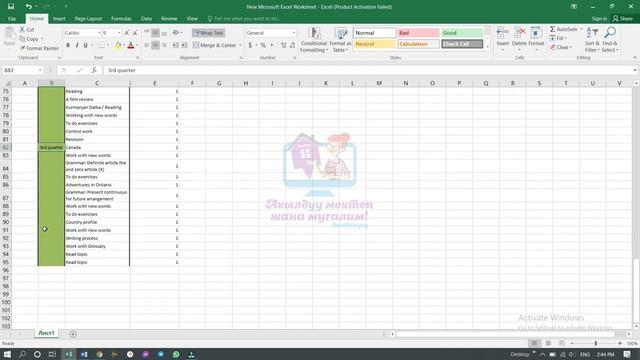Switch to the Review tab
Viewport: 640px width, 360px height.
[x=169, y=19]
